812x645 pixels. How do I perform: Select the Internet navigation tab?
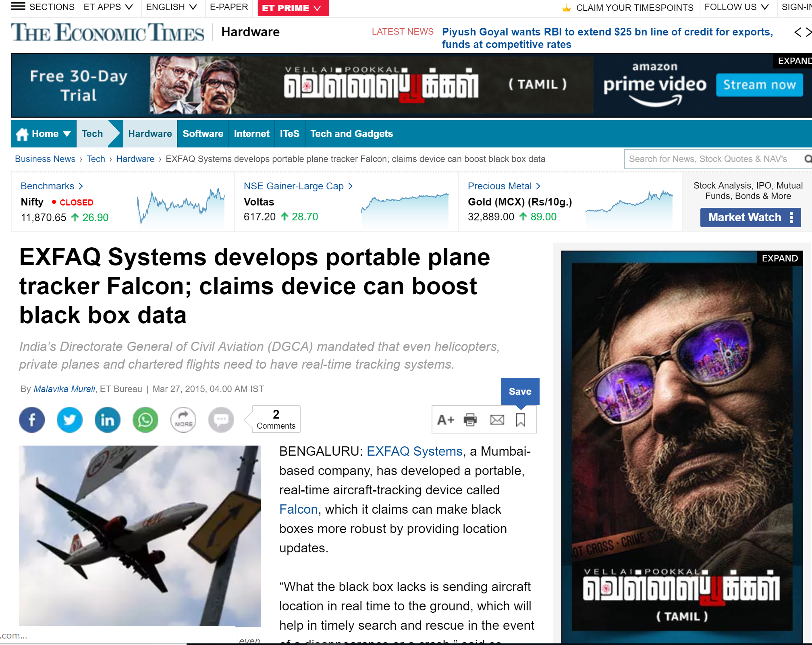click(x=251, y=134)
